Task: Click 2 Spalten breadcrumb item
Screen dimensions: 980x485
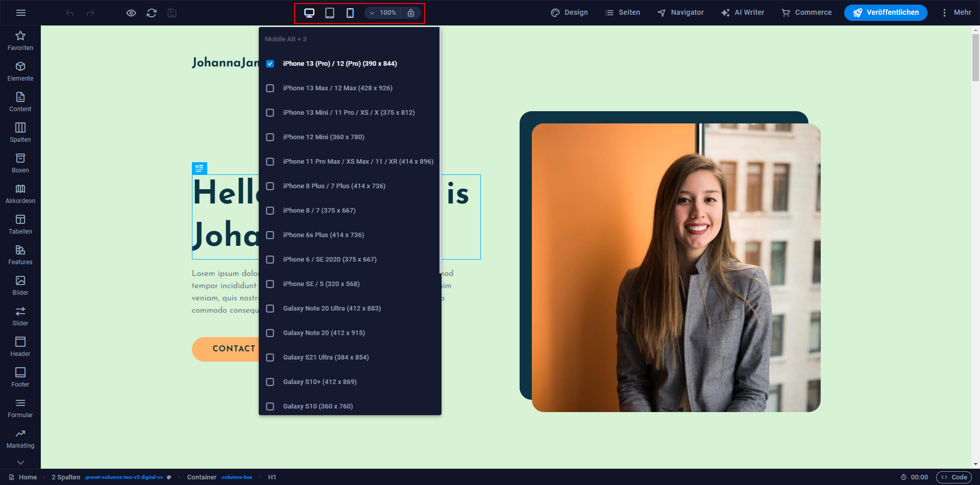Action: (66, 477)
